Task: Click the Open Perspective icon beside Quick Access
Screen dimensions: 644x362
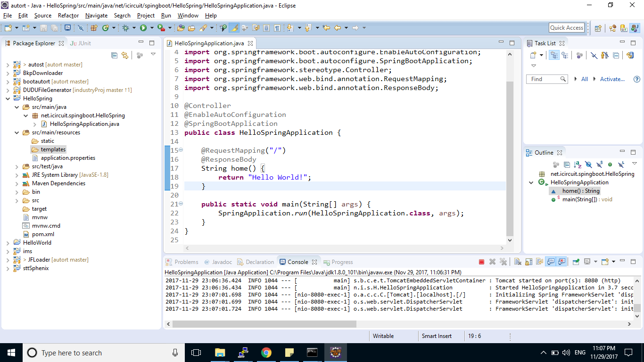Action: [598, 28]
